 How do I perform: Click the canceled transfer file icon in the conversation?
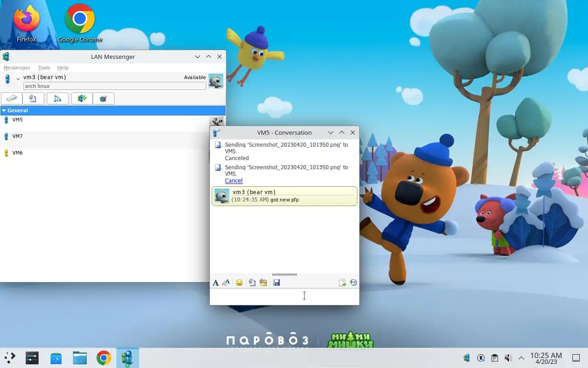pyautogui.click(x=219, y=145)
